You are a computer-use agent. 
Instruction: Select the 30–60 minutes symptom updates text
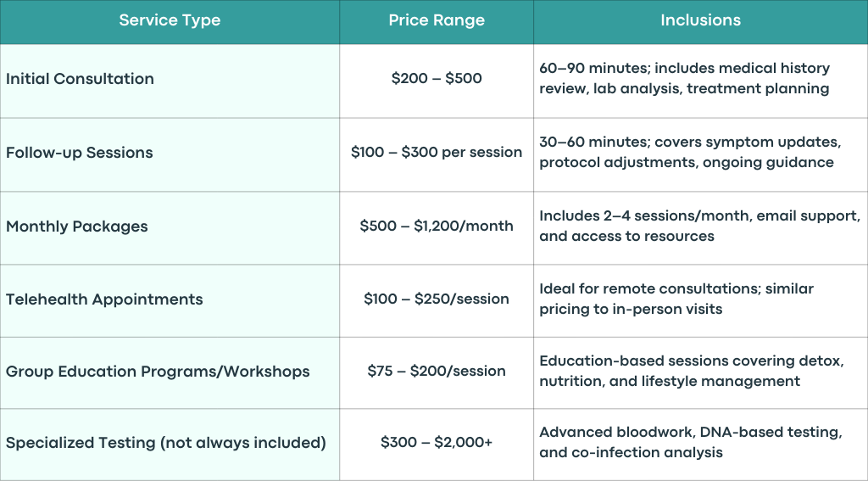[x=690, y=152]
